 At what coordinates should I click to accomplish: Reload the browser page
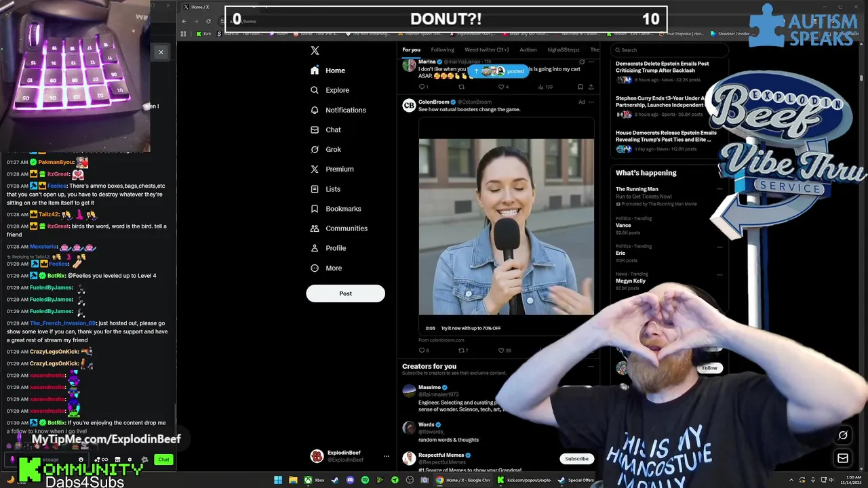coord(208,21)
